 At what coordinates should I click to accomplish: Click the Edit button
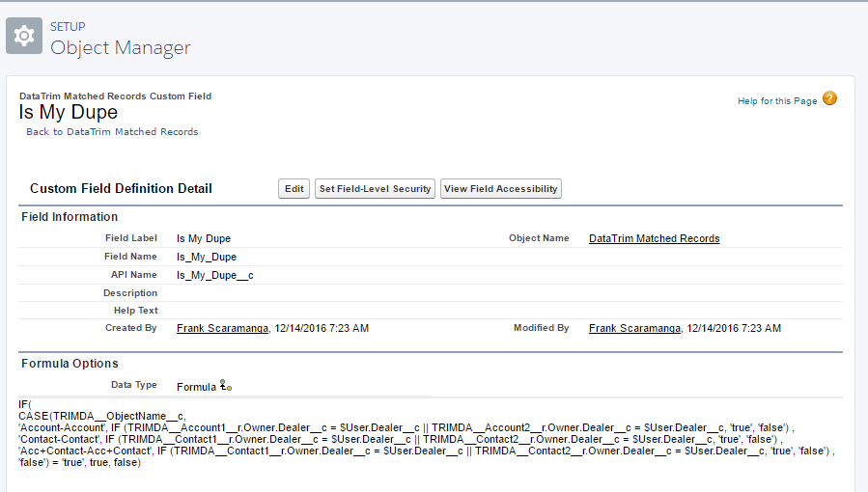click(294, 188)
